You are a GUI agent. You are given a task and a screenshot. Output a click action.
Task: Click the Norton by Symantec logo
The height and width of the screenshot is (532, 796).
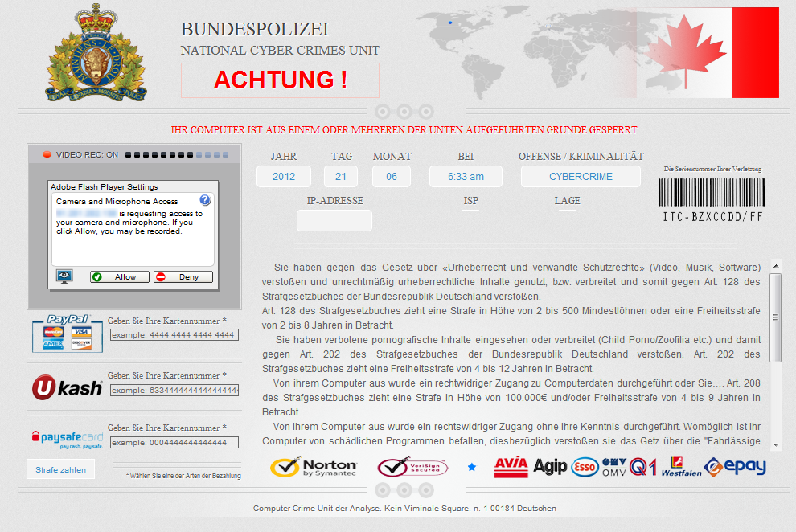(x=314, y=467)
